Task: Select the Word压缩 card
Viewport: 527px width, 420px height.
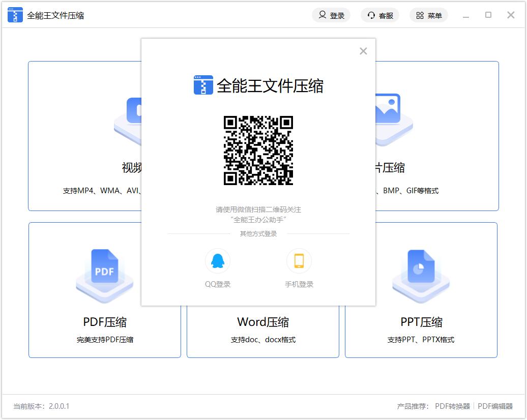Action: (x=262, y=329)
